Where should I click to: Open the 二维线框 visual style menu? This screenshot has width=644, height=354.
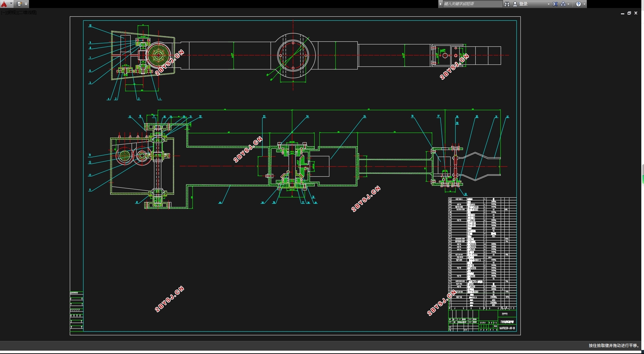(x=28, y=12)
